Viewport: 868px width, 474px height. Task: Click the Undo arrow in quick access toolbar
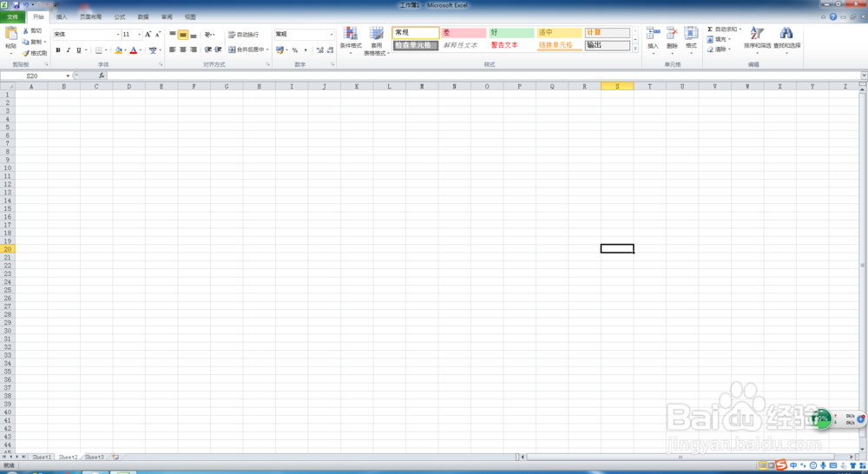click(x=26, y=5)
